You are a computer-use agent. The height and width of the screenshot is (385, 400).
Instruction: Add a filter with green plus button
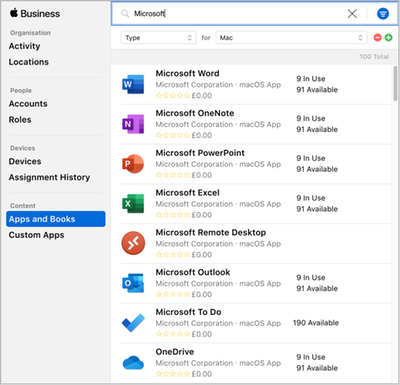[388, 38]
